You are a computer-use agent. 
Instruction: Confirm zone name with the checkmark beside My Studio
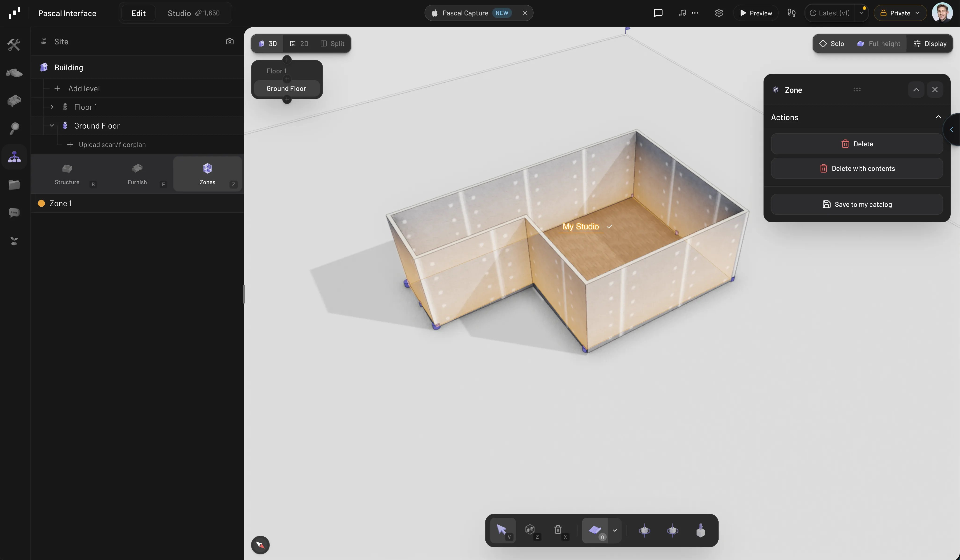[x=610, y=226]
